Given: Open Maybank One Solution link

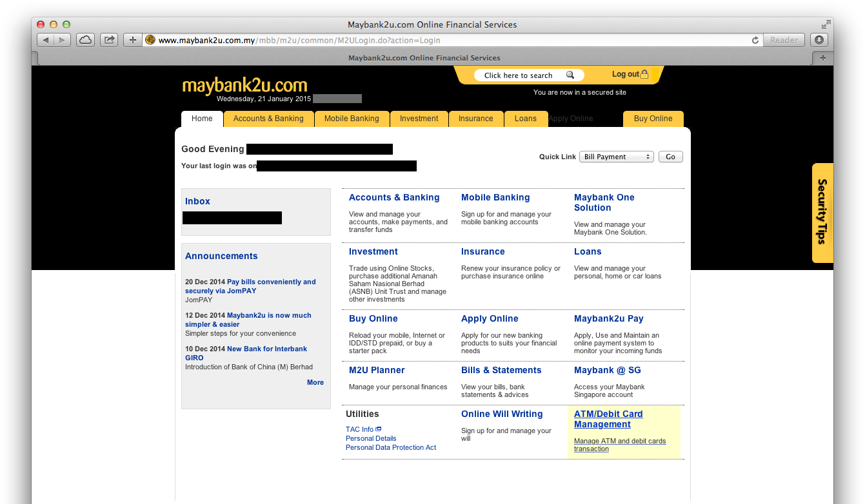Looking at the screenshot, I should (x=604, y=202).
